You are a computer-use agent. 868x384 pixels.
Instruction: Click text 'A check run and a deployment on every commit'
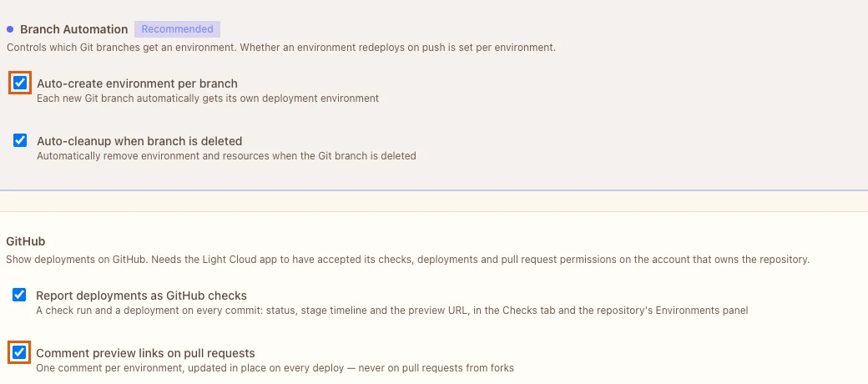pyautogui.click(x=149, y=311)
